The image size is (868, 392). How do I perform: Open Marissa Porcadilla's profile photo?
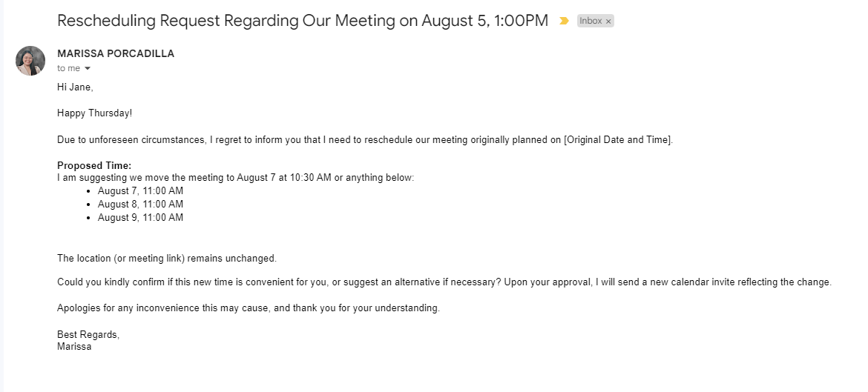[30, 61]
